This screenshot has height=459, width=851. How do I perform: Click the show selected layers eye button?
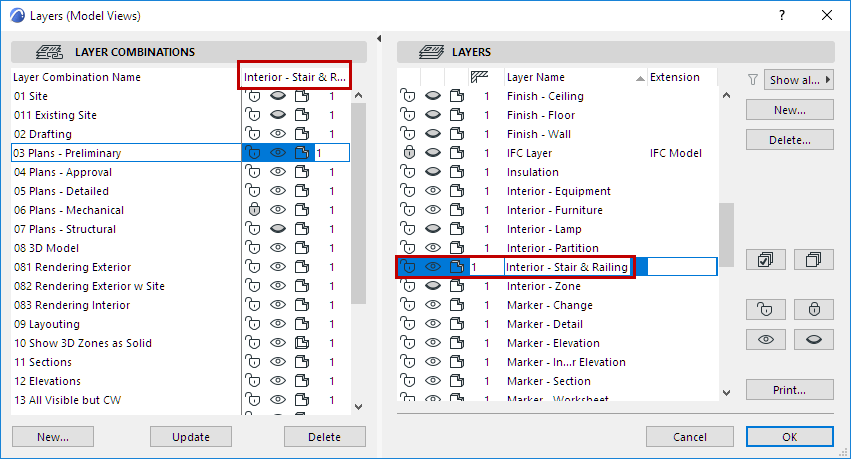[766, 340]
